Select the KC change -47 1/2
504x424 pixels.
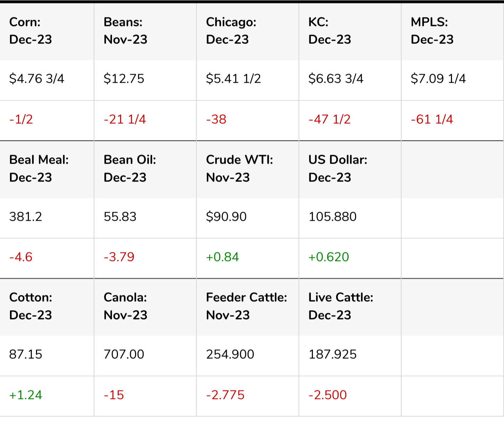coord(329,119)
